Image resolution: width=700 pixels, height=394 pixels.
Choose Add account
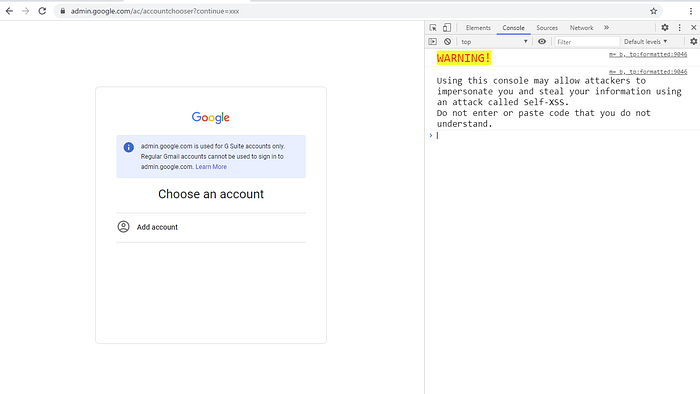(x=211, y=227)
